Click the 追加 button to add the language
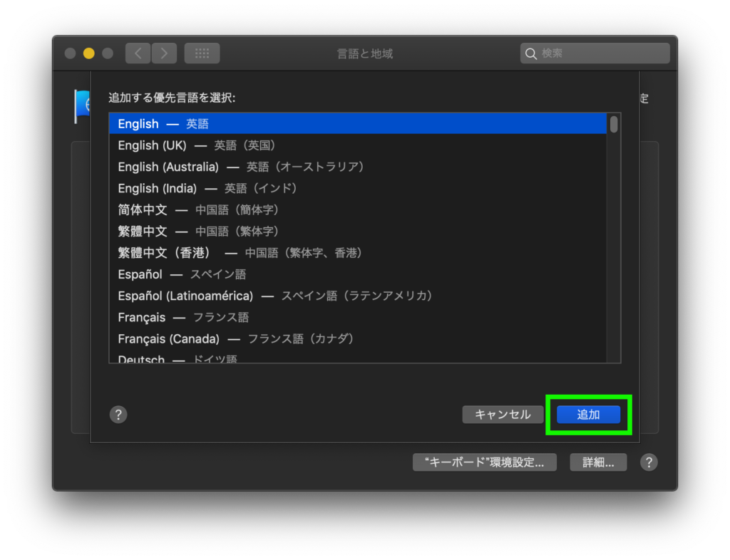Screen dimensions: 730x560 588,414
